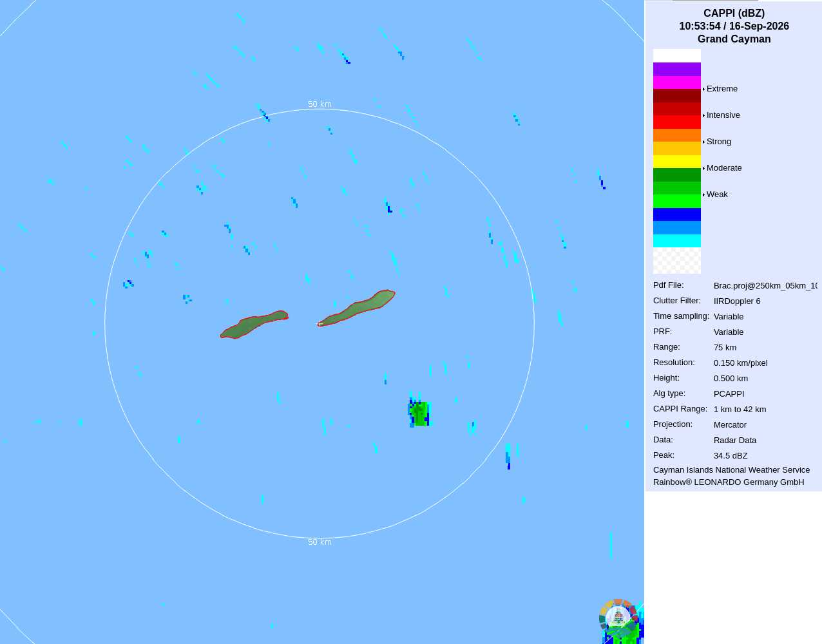
Task: Click the 0.150 km/pixel resolution value
Action: [x=740, y=363]
